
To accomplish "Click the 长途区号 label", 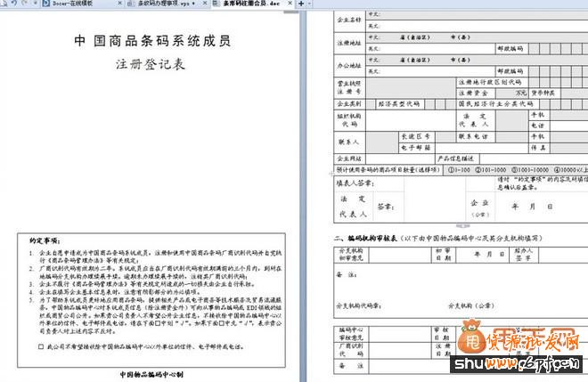I will (415, 136).
